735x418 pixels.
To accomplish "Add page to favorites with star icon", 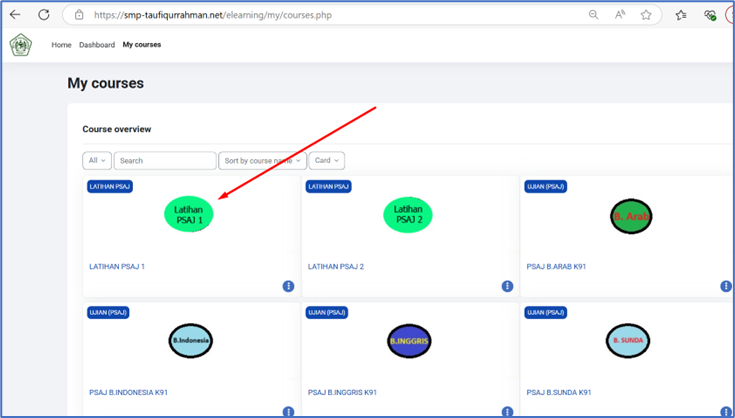I will (646, 15).
